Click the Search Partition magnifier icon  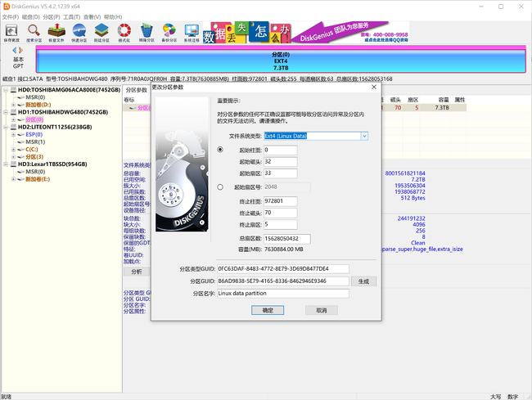click(34, 33)
